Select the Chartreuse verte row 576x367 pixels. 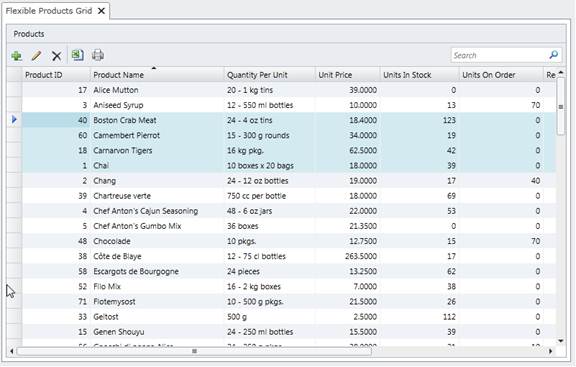click(x=289, y=196)
